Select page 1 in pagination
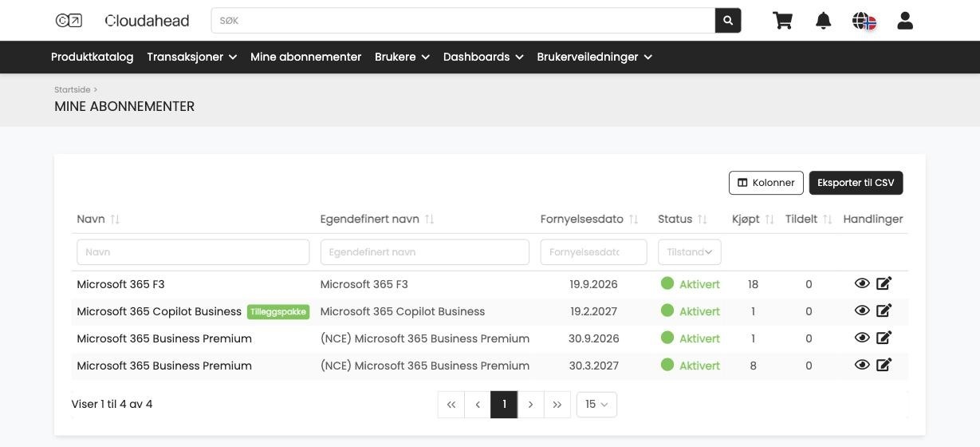Screen dimensions: 980x447 point(504,404)
